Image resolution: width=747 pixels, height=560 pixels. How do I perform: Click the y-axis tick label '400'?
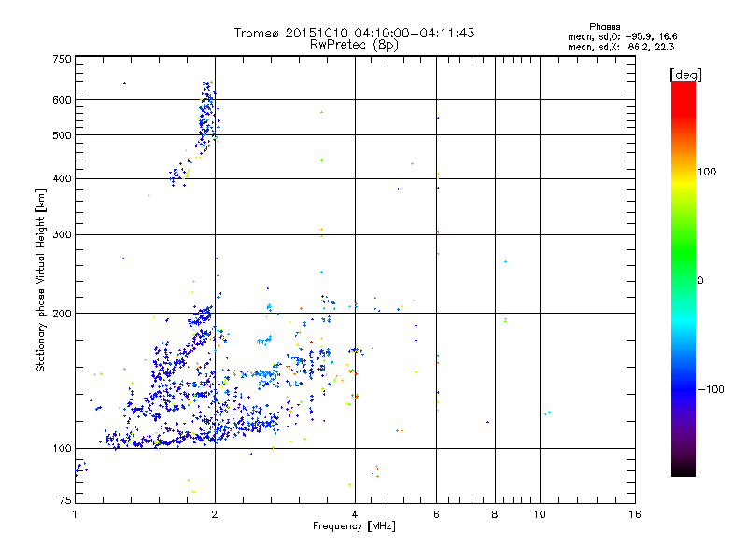pos(62,178)
